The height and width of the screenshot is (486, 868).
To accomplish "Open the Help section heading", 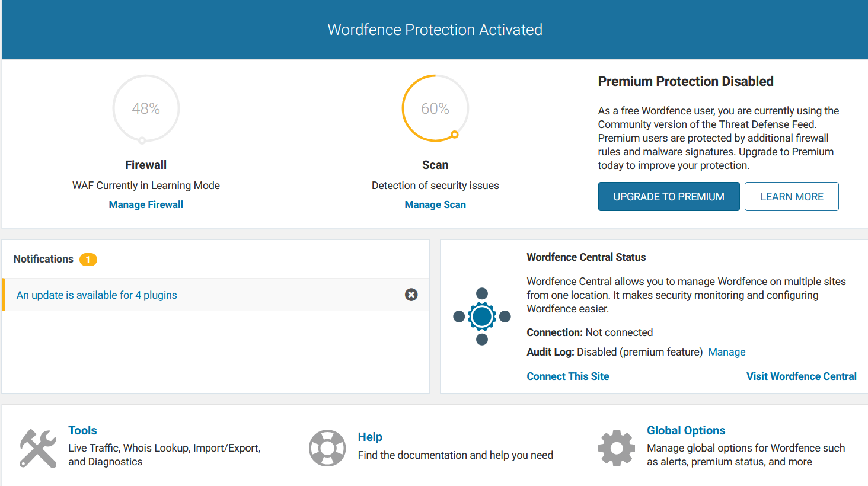I will (x=370, y=437).
